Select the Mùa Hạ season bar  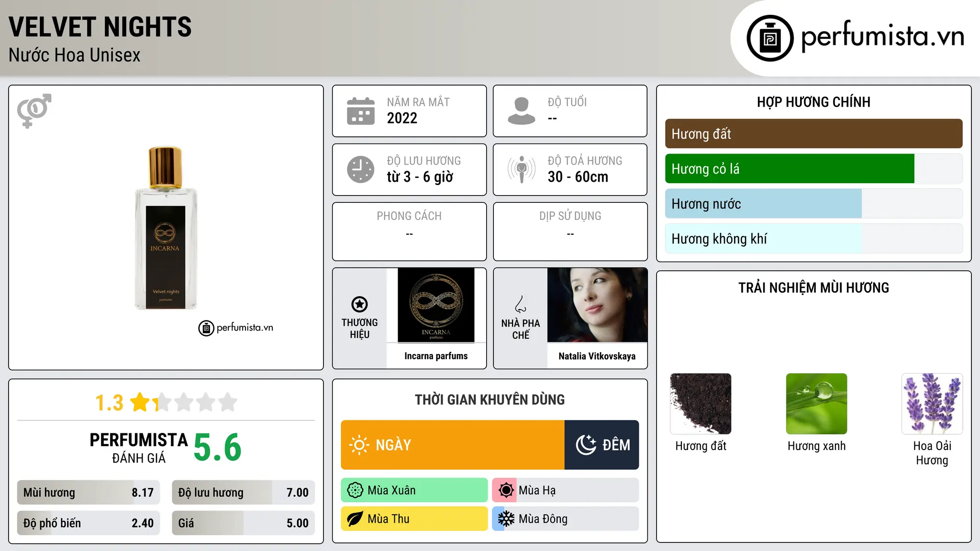pyautogui.click(x=565, y=490)
